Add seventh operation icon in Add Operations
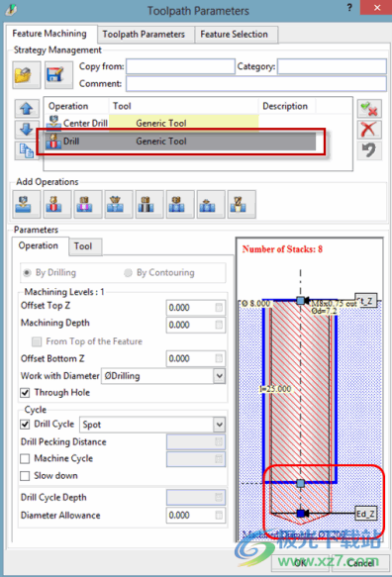 tap(211, 204)
